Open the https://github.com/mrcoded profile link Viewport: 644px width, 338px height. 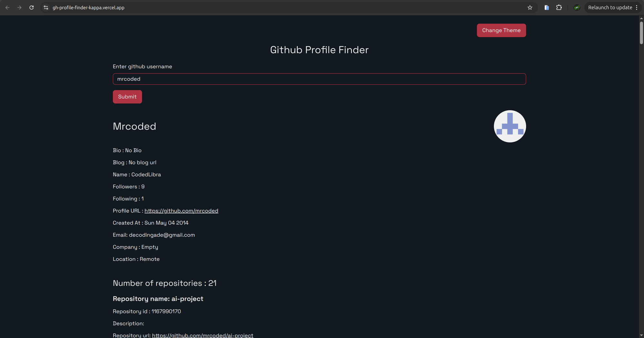pyautogui.click(x=181, y=211)
